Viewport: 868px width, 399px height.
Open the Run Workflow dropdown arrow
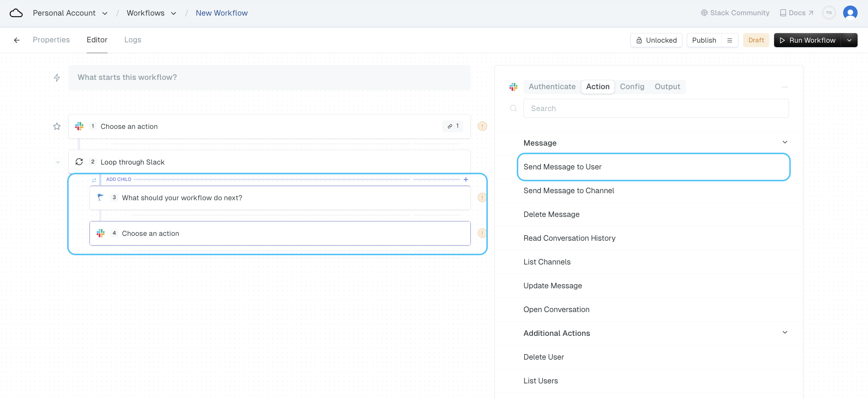pos(849,40)
